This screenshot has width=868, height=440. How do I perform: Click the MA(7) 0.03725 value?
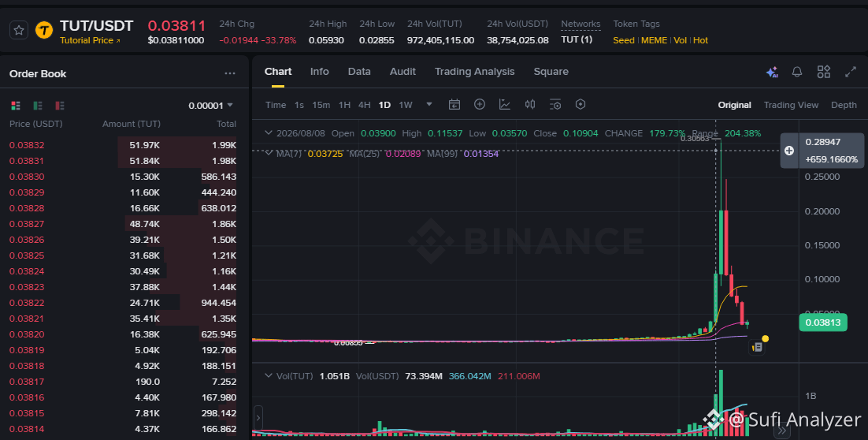325,154
